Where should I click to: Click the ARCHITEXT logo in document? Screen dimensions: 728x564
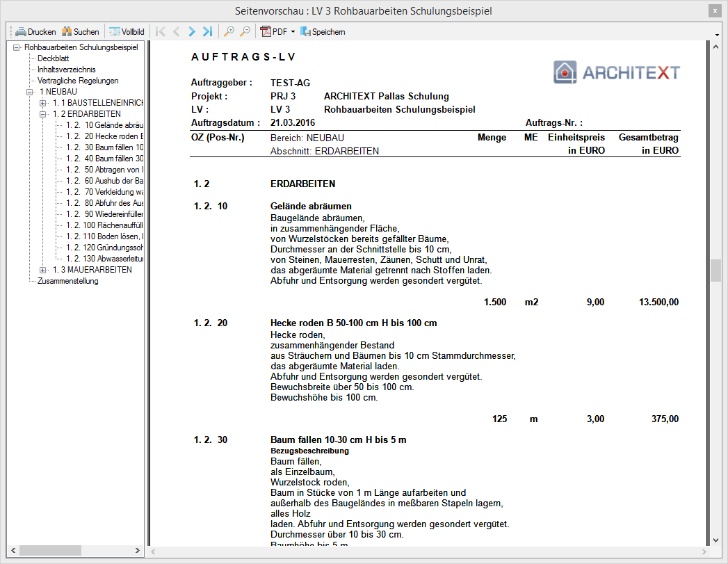tap(617, 72)
